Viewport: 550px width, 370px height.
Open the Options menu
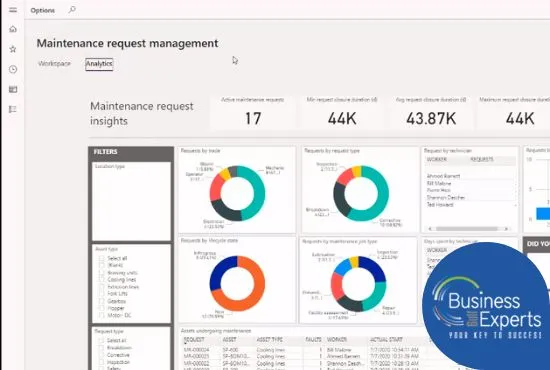click(42, 11)
